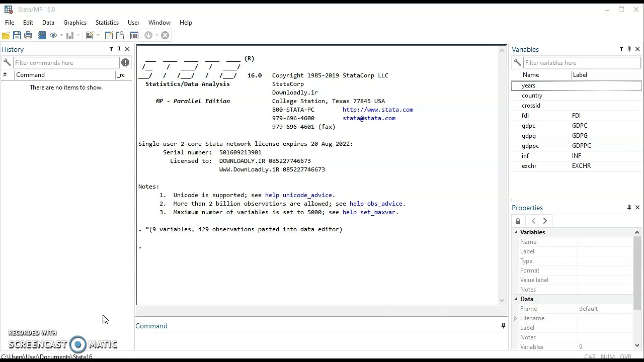Click the wrench icon in Variables panel
The height and width of the screenshot is (362, 644).
[x=517, y=63]
